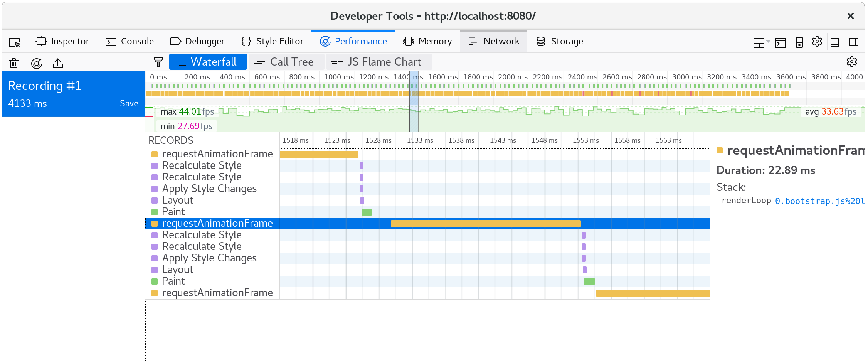Open bootstrap.js from the stack trace
Screen dimensions: 868x364
pos(820,201)
